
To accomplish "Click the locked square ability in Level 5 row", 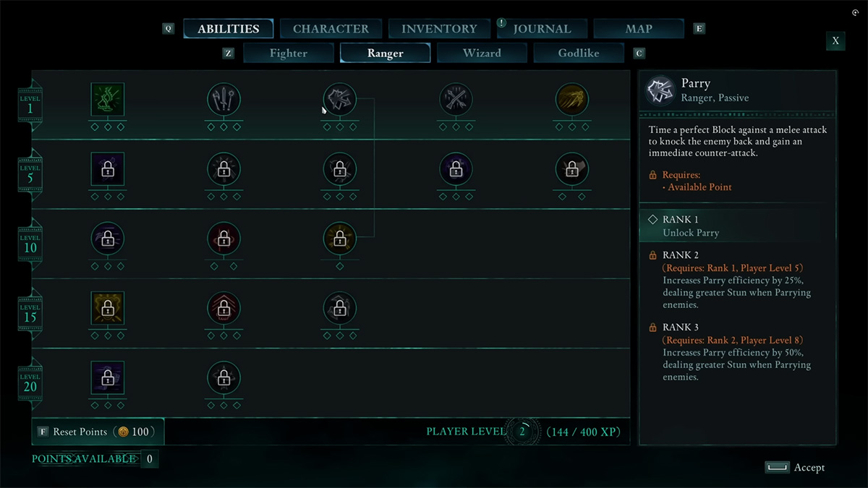I will (x=108, y=168).
